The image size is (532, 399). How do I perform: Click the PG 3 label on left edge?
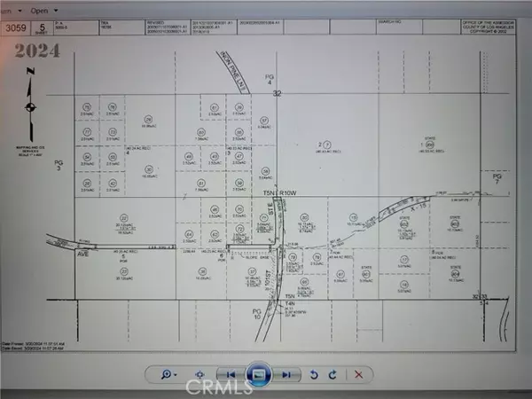point(59,165)
